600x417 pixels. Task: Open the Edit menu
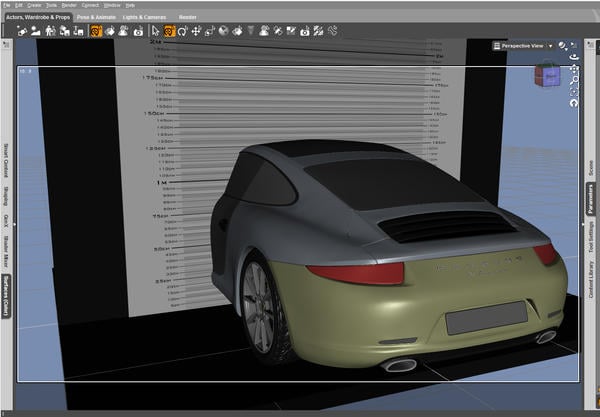click(19, 5)
